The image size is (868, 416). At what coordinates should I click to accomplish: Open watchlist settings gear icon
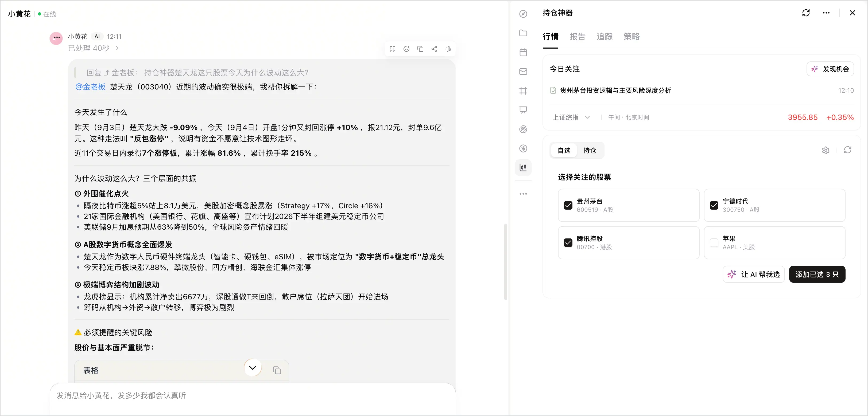pyautogui.click(x=826, y=150)
